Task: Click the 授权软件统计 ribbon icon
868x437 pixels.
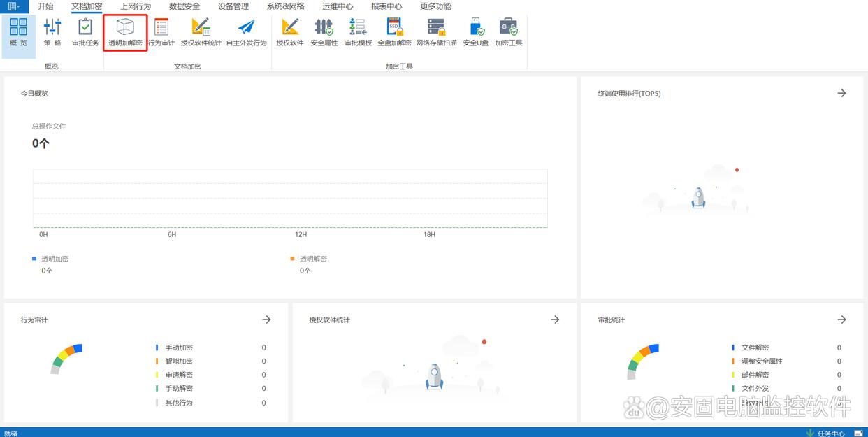Action: pos(201,33)
